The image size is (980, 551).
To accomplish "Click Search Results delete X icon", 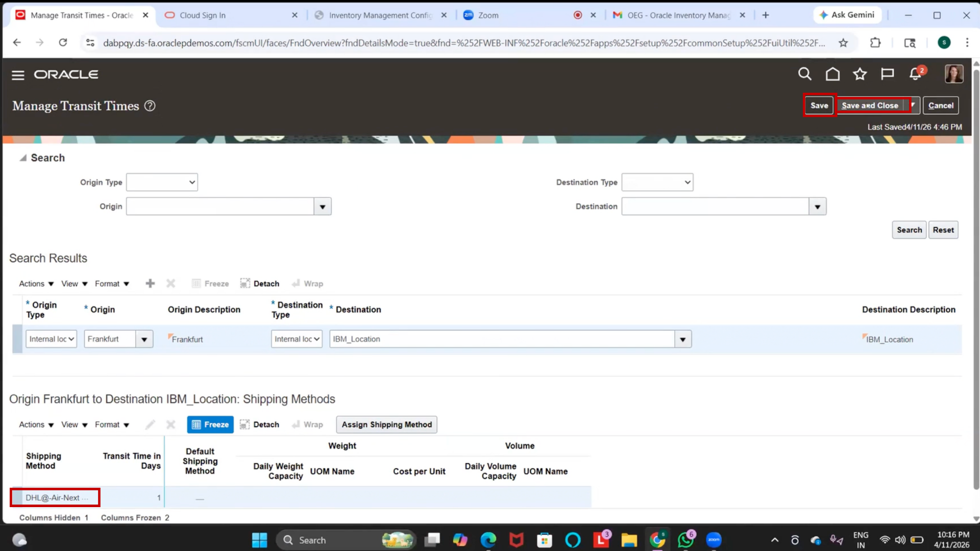I will (171, 284).
